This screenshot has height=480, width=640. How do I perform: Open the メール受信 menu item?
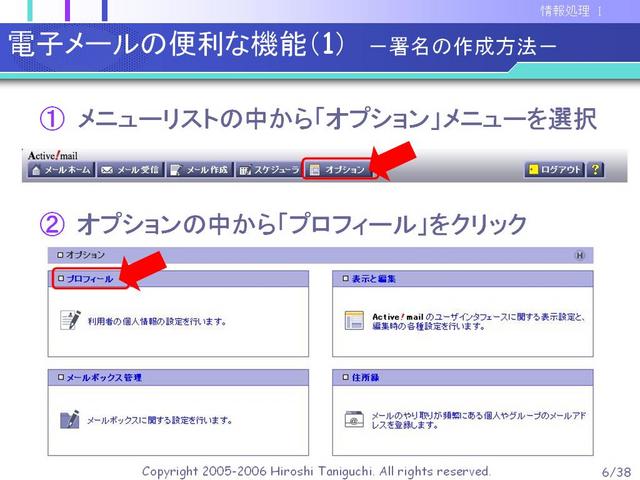point(130,169)
